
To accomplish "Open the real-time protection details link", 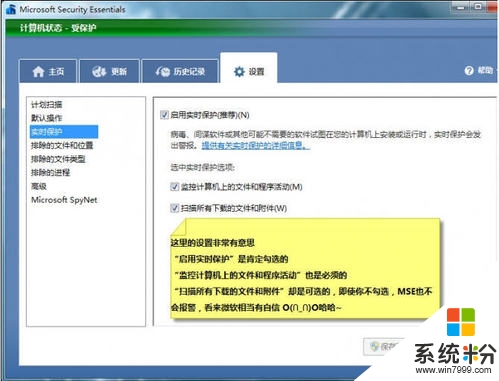I will [256, 146].
